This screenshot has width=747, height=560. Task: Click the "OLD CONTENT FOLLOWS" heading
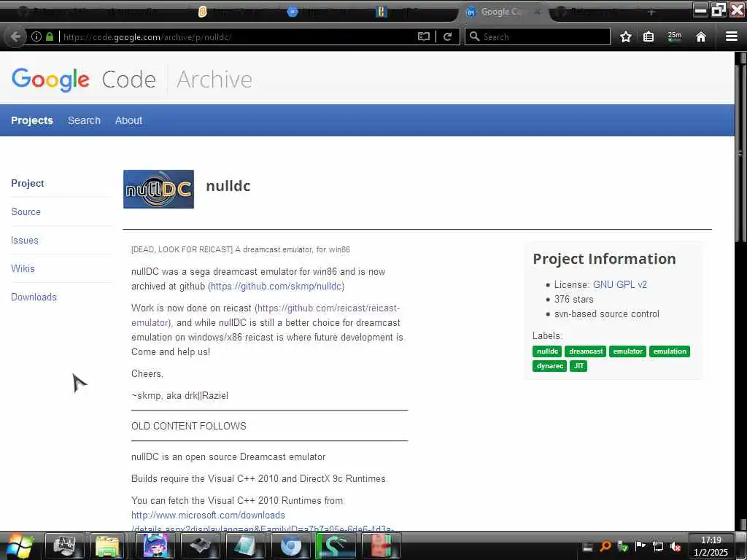tap(189, 426)
